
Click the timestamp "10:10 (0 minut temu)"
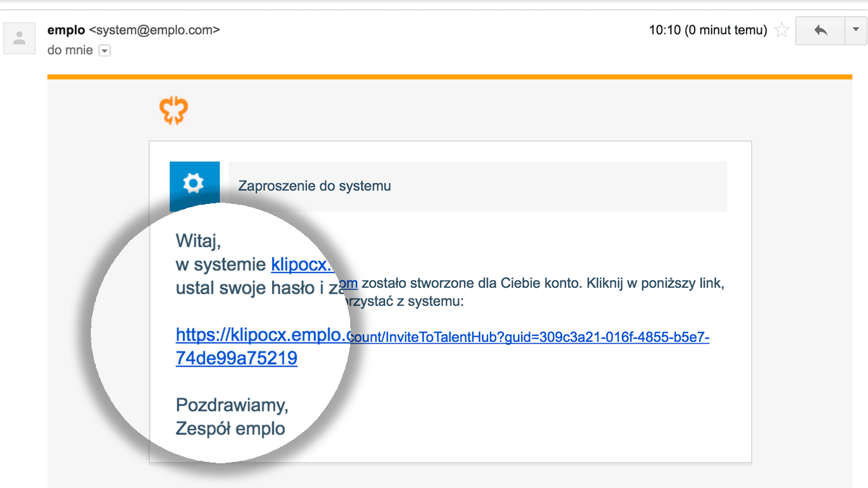707,30
